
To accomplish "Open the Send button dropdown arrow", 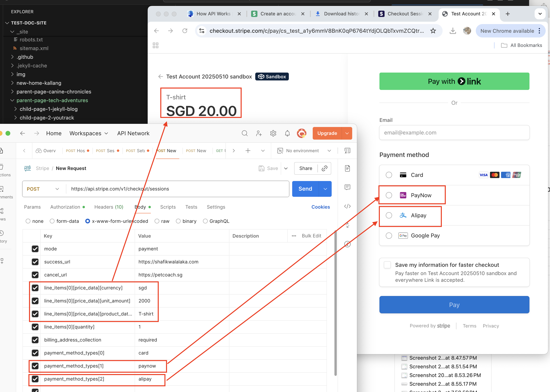I will pyautogui.click(x=325, y=189).
